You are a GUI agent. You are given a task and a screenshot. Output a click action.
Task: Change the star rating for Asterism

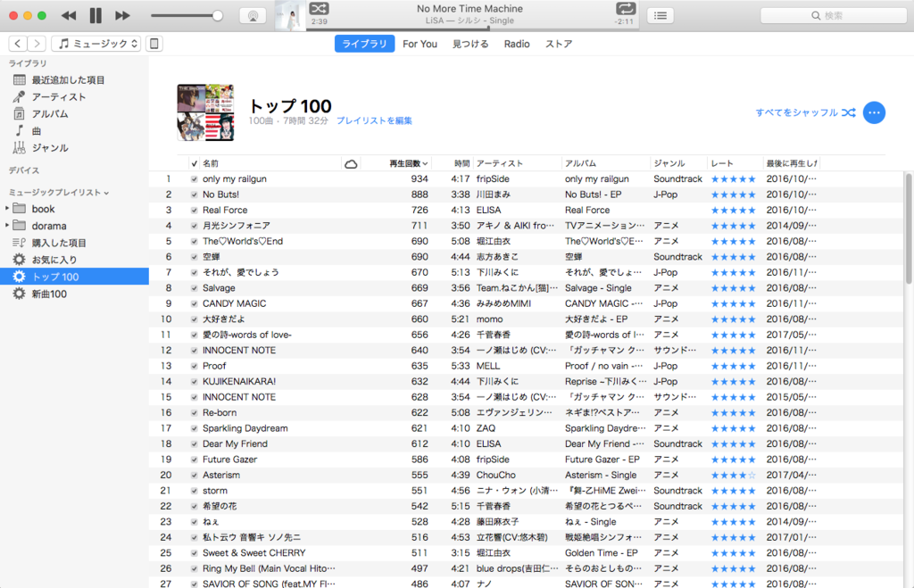(x=734, y=475)
